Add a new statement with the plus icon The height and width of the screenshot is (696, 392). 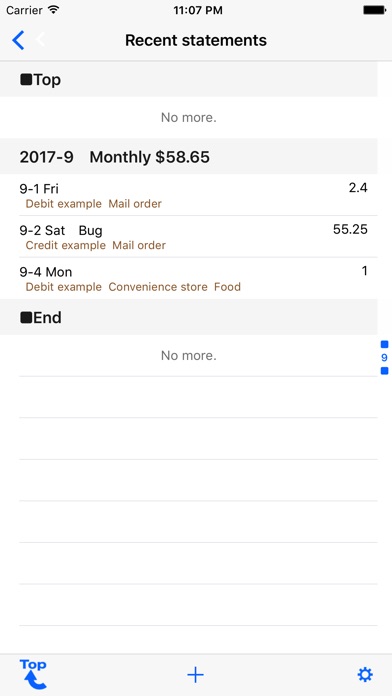pyautogui.click(x=195, y=675)
